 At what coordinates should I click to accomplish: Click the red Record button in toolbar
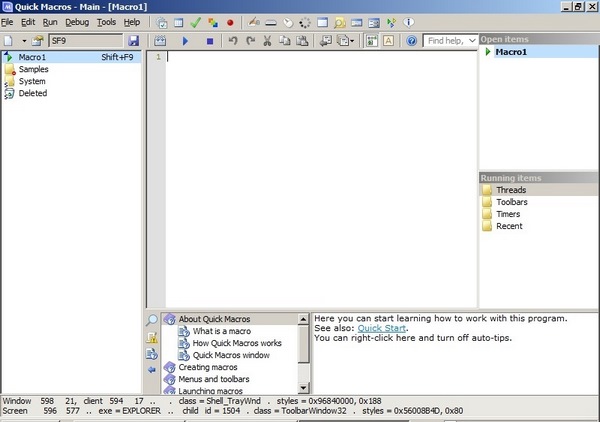point(230,23)
